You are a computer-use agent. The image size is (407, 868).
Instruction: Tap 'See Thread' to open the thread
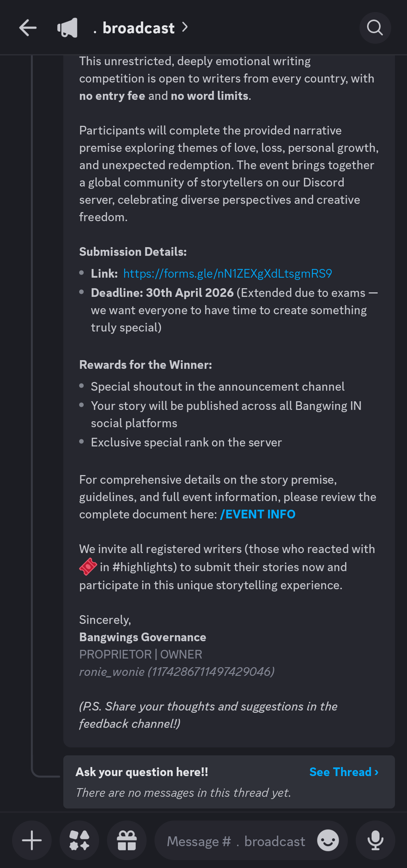[x=343, y=772]
